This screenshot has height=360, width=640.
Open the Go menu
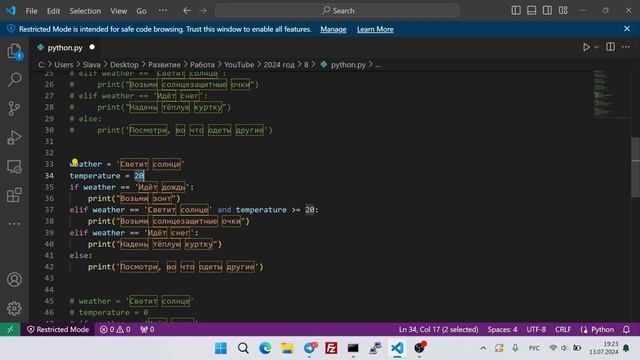[141, 11]
